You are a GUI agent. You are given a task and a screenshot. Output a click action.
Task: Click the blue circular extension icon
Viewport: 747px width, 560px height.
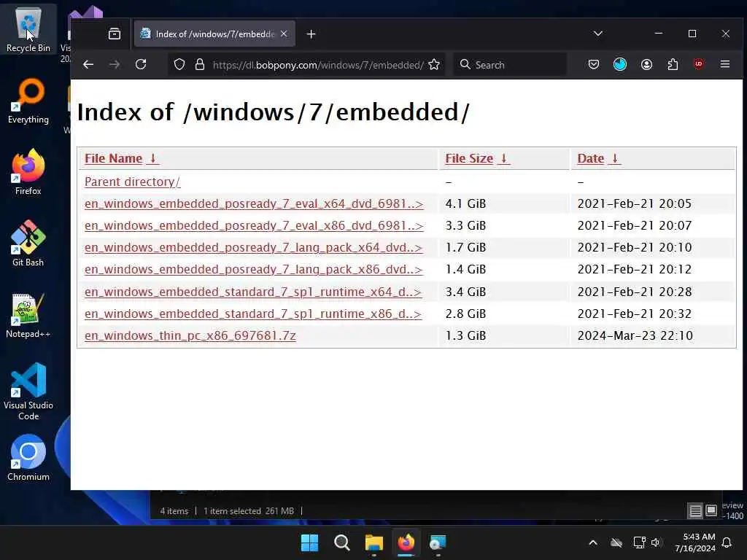point(620,64)
